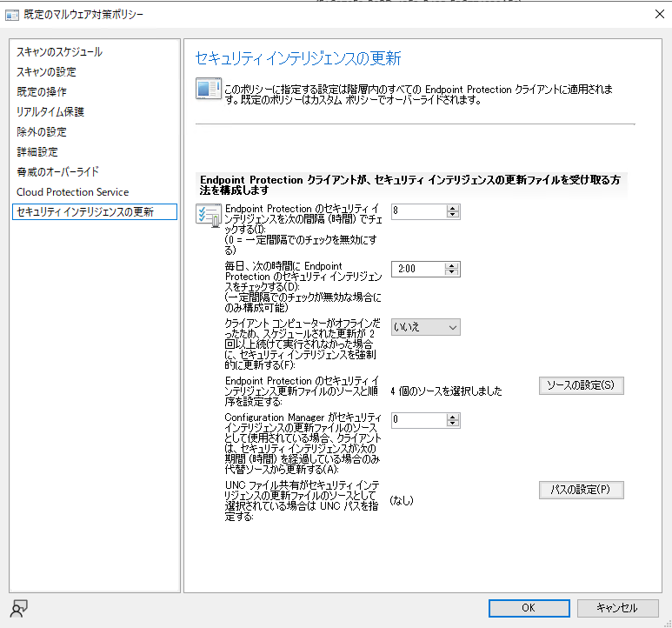Click the user feedback icon at bottom-left

point(19,607)
